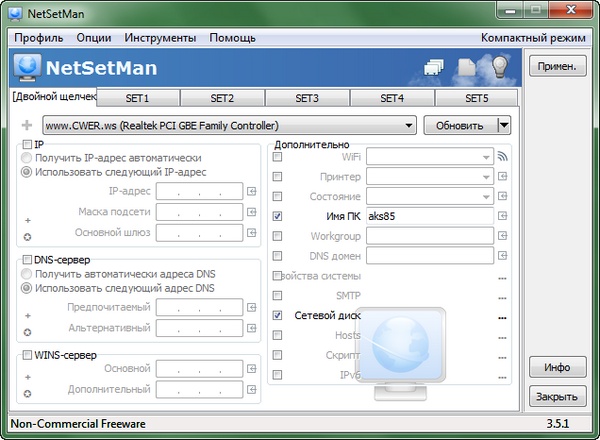600x440 pixels.
Task: Click the Примен. button
Action: click(556, 67)
